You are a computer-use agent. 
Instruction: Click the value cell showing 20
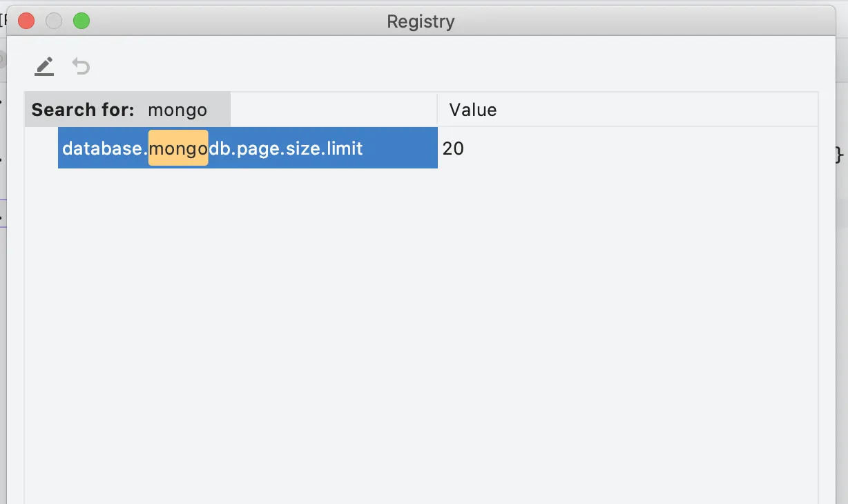click(454, 148)
